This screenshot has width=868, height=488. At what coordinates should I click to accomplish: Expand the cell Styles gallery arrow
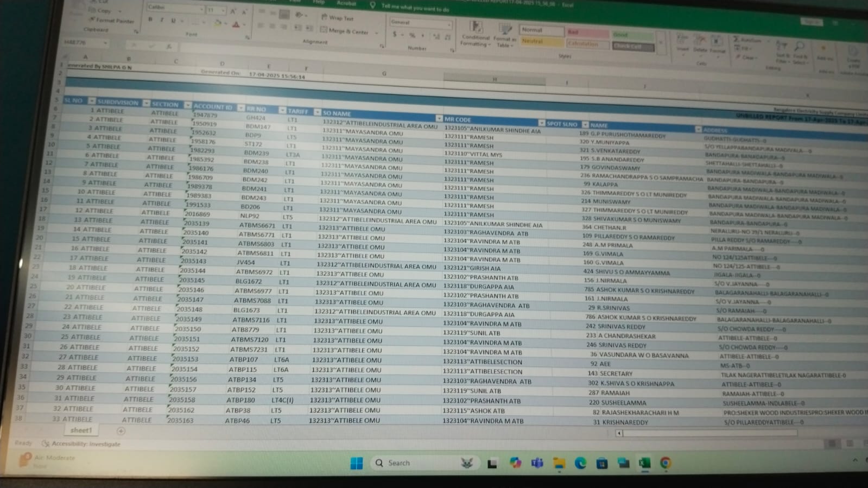click(661, 43)
